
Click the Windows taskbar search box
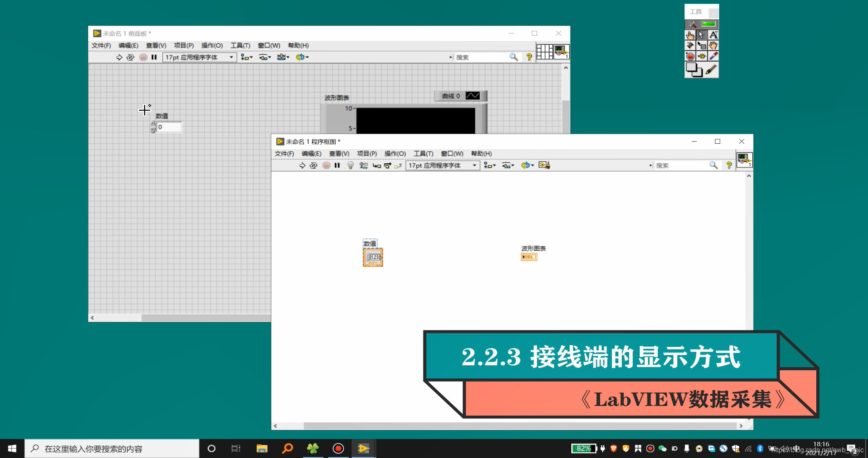(112, 449)
